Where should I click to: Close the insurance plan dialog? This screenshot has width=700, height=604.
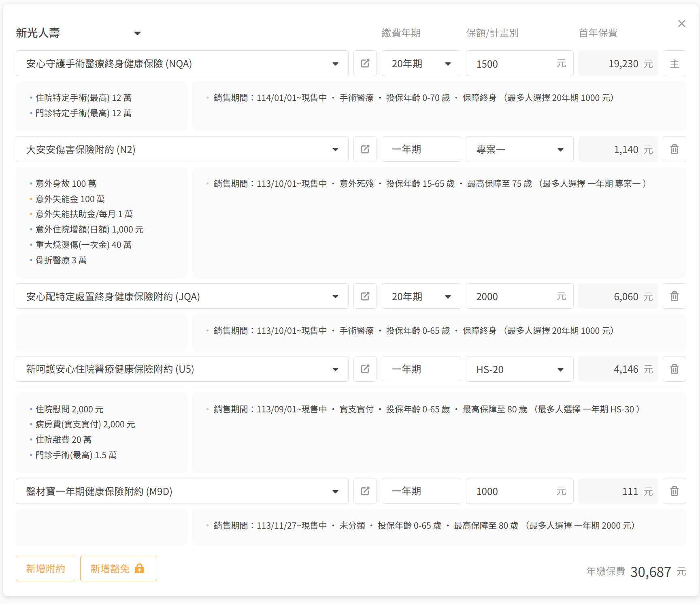coord(681,24)
